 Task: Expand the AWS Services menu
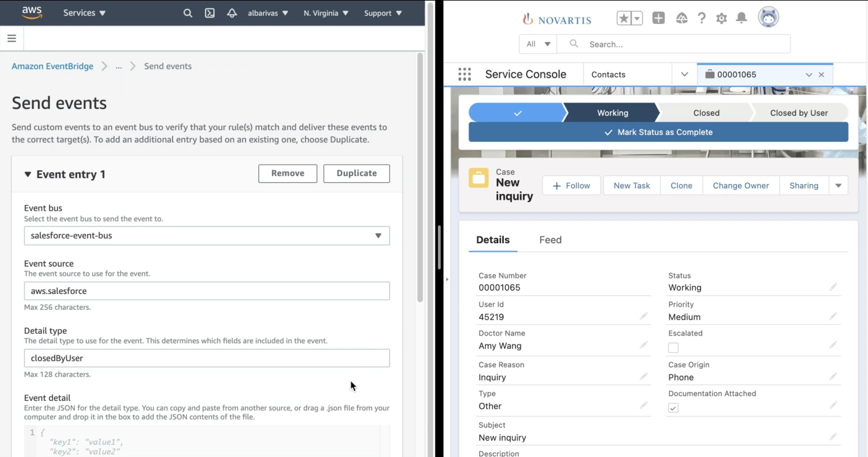84,13
